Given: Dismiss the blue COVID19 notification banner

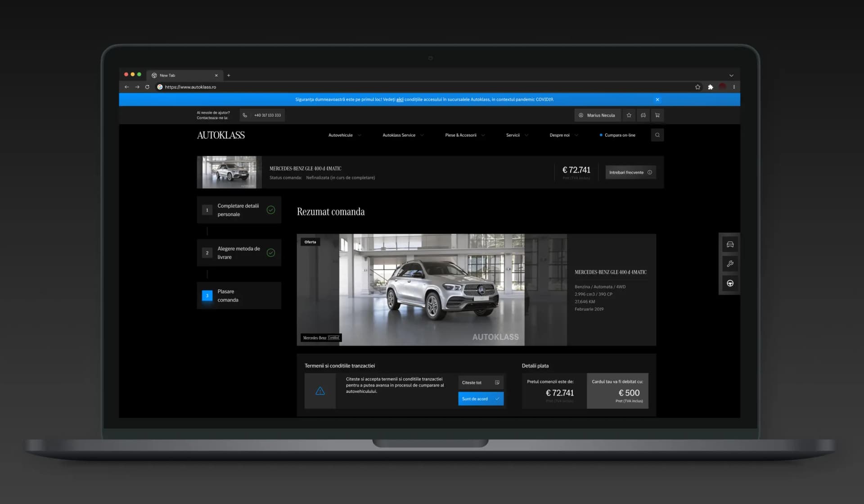Looking at the screenshot, I should [x=657, y=99].
